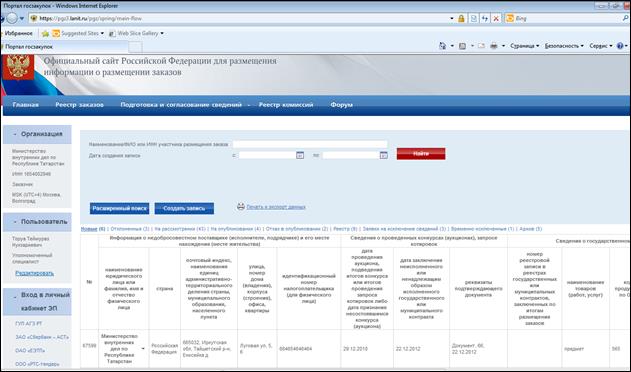Click the help question mark icon

pyautogui.click(x=620, y=46)
